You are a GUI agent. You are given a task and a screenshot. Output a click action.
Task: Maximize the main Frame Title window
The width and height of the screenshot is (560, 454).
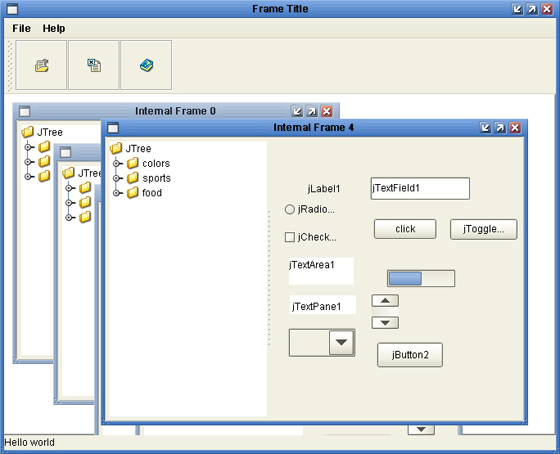532,9
